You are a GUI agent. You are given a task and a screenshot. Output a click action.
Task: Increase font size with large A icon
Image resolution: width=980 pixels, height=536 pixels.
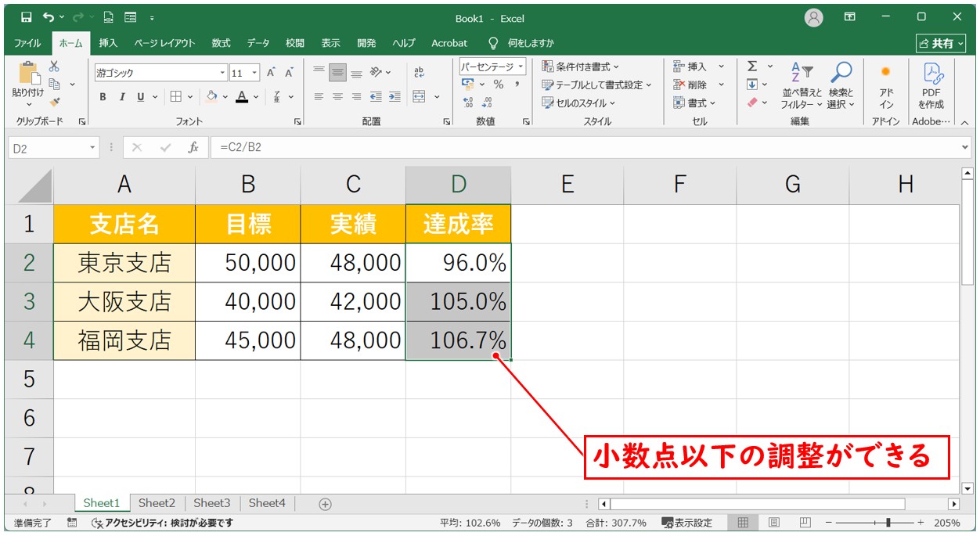tap(271, 73)
